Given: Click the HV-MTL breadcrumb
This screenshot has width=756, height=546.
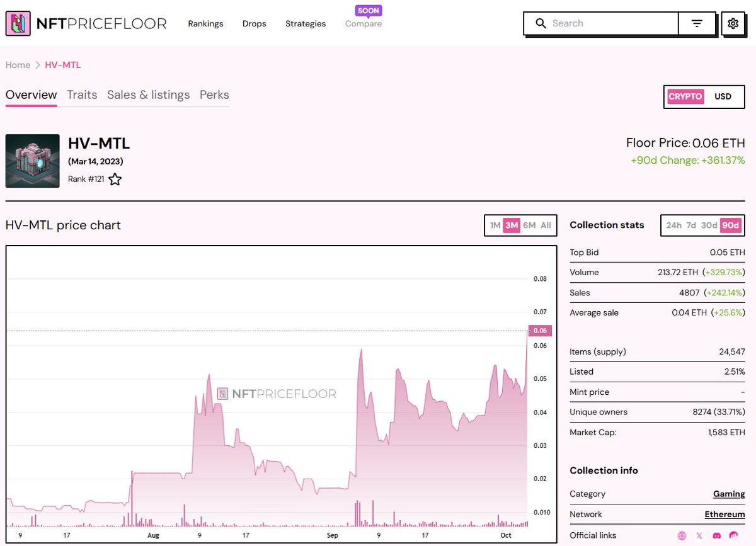Looking at the screenshot, I should pos(63,65).
